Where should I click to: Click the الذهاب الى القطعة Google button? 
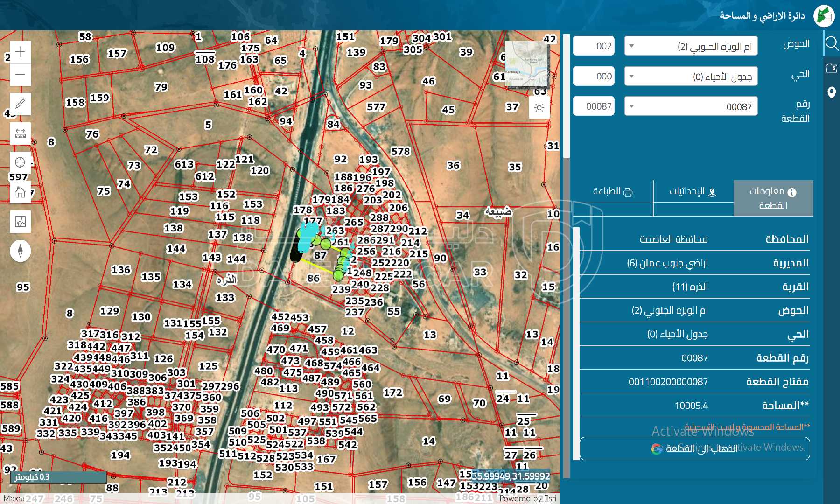coord(694,448)
